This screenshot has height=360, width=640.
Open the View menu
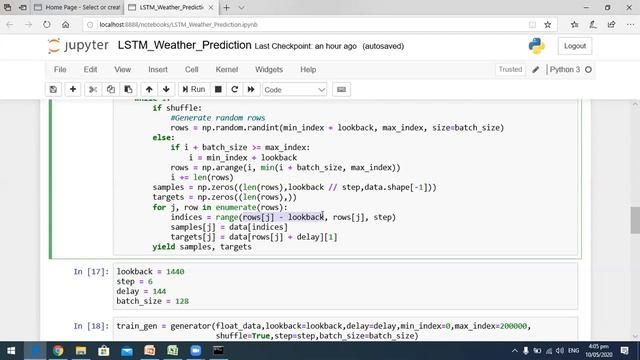pos(122,69)
